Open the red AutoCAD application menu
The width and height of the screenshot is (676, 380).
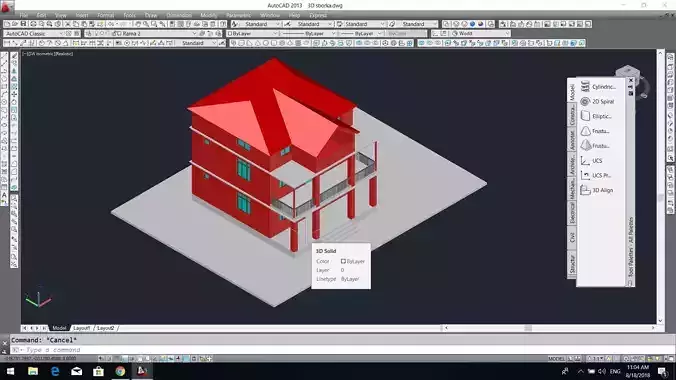[x=6, y=6]
